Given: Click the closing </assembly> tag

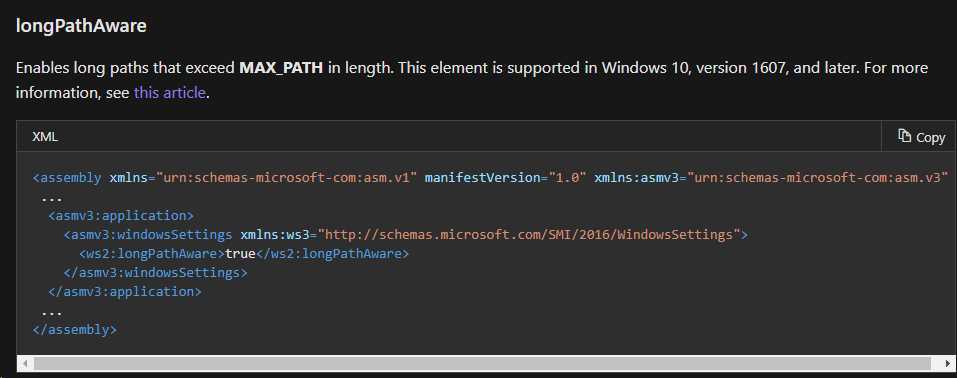Looking at the screenshot, I should (74, 330).
